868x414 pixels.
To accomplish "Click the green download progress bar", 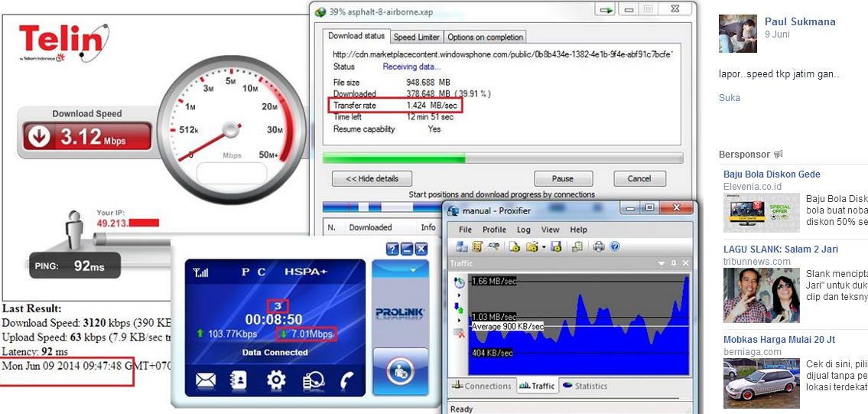I will point(503,158).
